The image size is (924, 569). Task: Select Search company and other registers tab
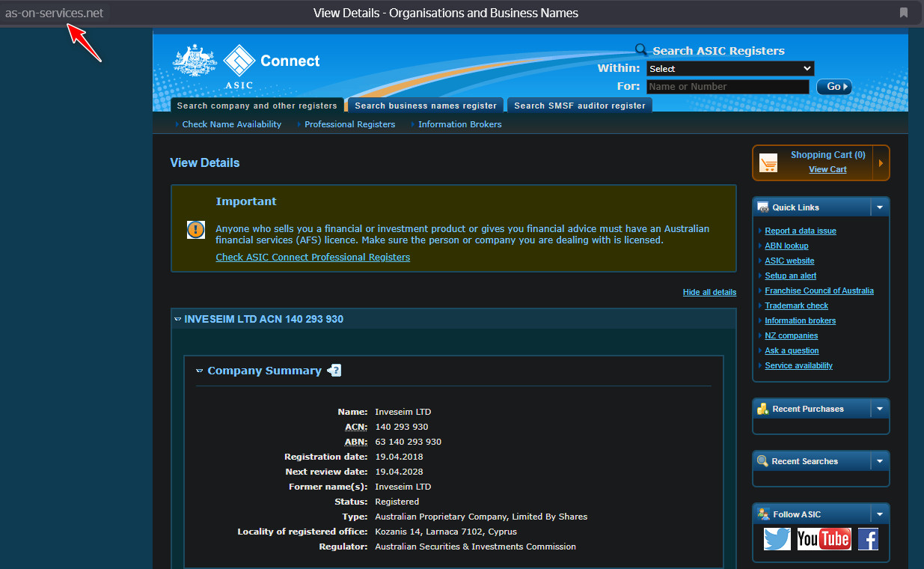tap(257, 106)
